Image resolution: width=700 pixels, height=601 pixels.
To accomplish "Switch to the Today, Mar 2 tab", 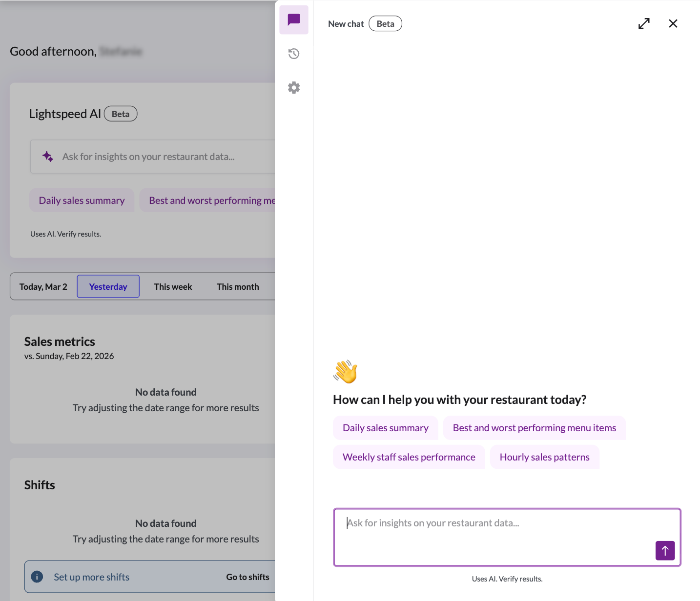I will pos(43,286).
